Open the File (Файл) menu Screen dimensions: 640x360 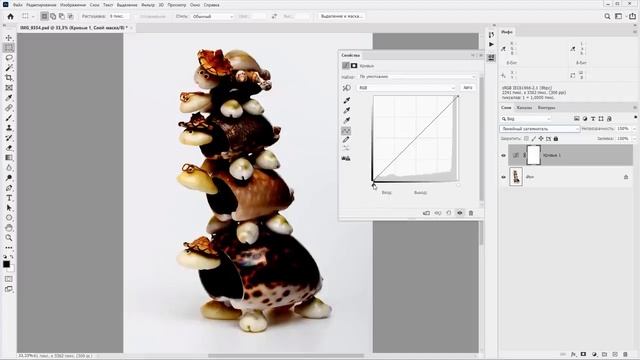tap(18, 5)
